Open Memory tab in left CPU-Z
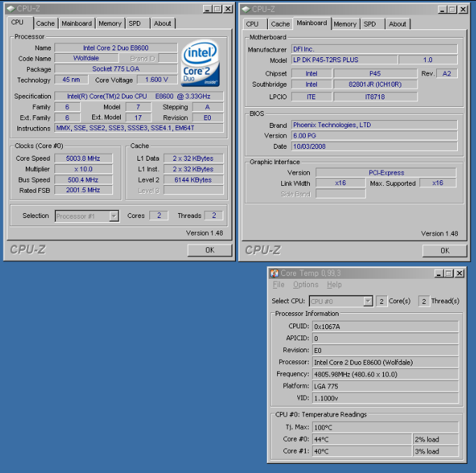 pyautogui.click(x=110, y=23)
